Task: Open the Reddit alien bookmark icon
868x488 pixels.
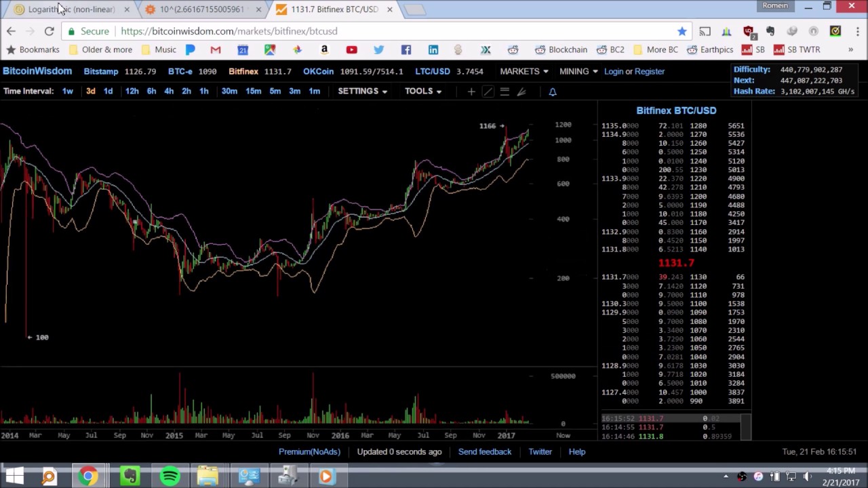Action: pos(513,49)
